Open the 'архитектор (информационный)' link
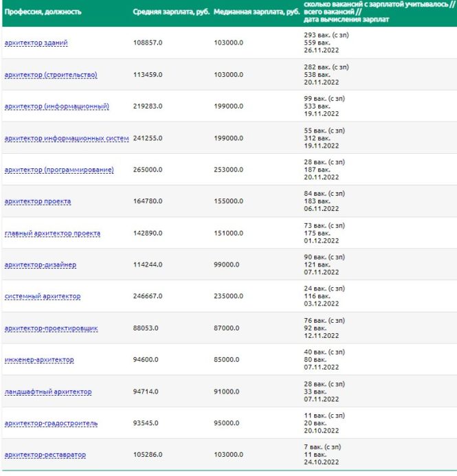Screen dimensions: 457x476 [x=57, y=106]
